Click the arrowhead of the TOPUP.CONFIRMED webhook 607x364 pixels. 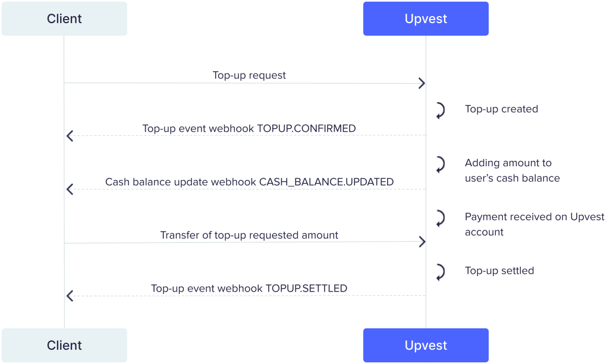point(70,136)
